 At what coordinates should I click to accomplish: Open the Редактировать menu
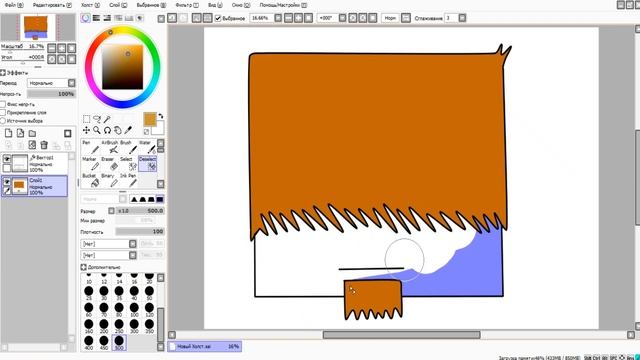point(52,5)
